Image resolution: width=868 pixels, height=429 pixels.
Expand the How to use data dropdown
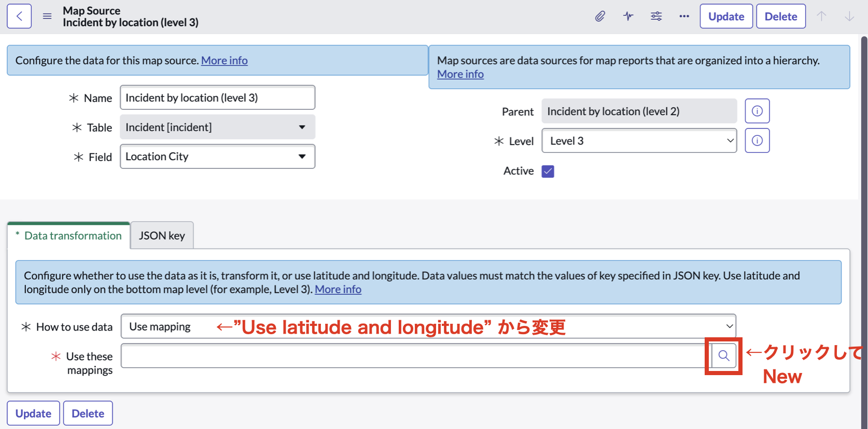(x=428, y=326)
